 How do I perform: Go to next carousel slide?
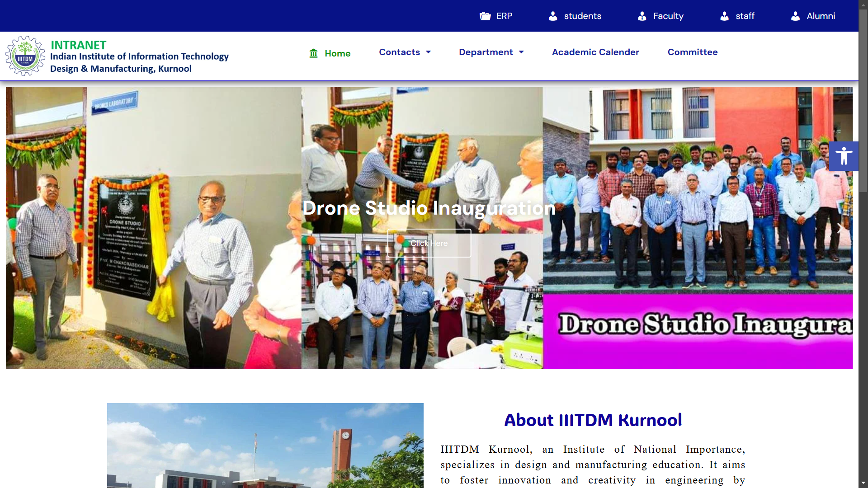click(840, 228)
